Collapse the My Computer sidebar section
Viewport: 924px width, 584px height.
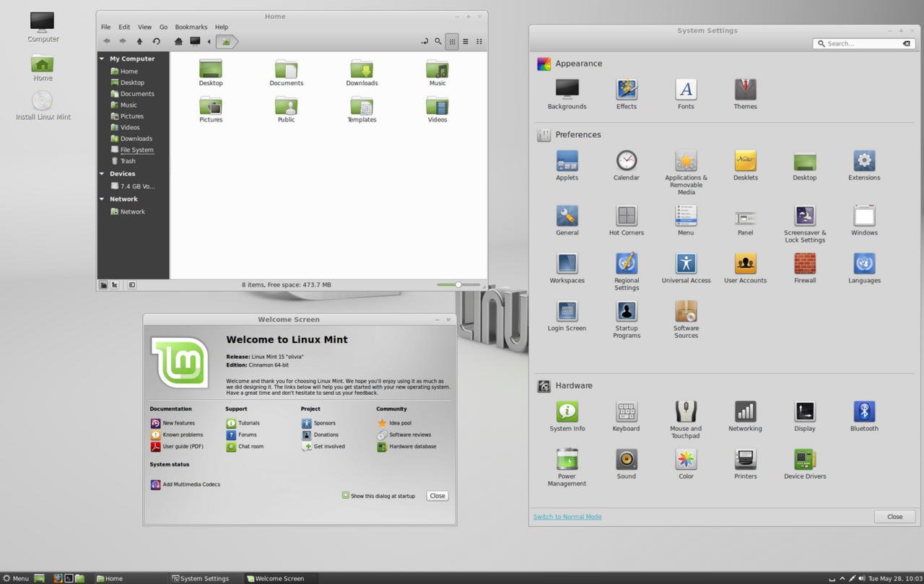coord(102,58)
